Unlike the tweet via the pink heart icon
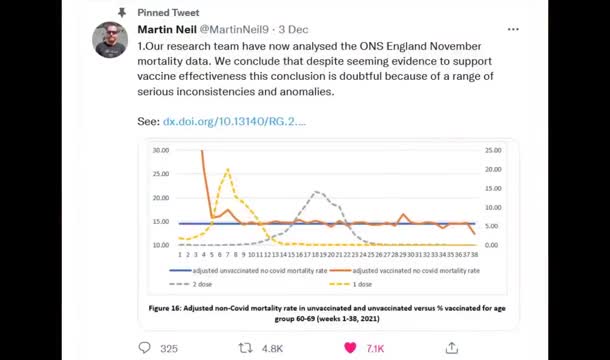 350,348
